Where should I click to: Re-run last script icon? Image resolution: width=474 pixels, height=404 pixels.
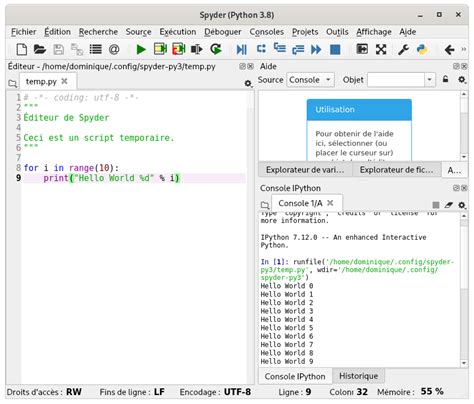[216, 49]
